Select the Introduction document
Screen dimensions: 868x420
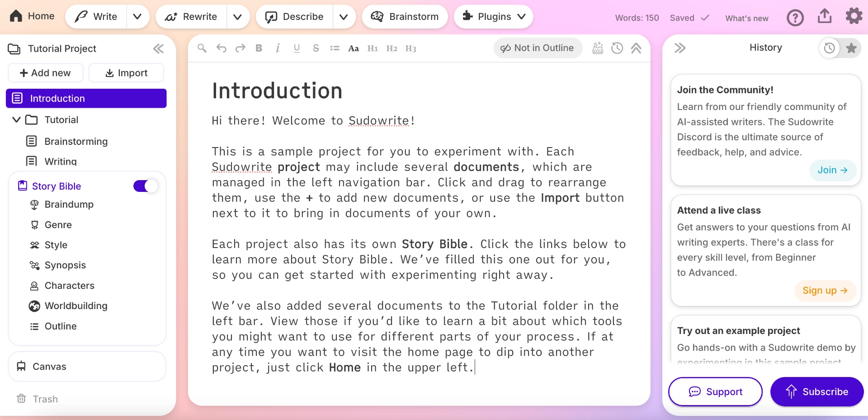point(86,98)
